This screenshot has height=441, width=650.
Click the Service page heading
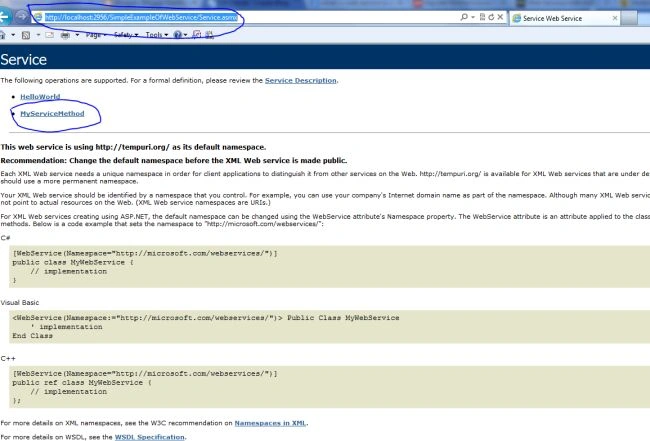[23, 60]
